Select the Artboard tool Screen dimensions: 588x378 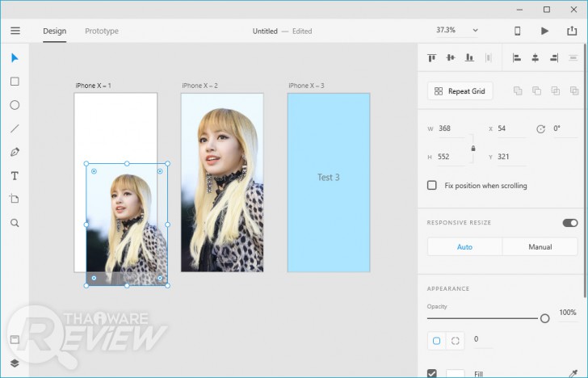point(15,199)
